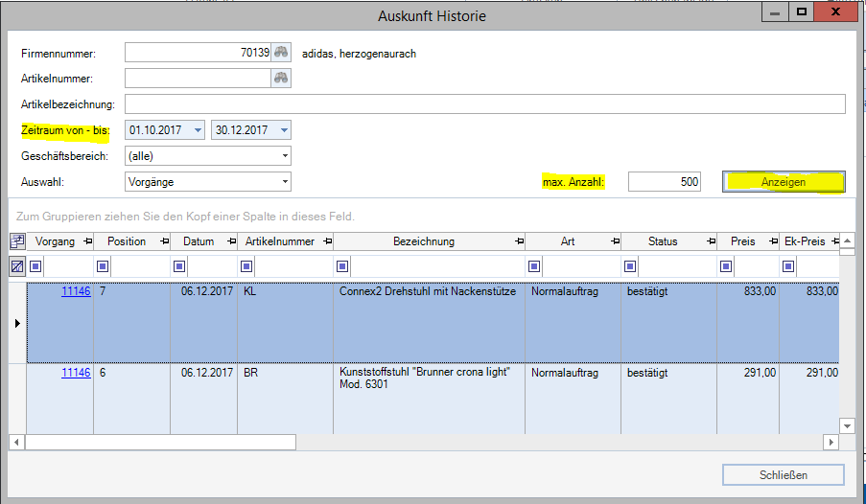Screen dimensions: 866x504
Task: Open the column chooser icon at grid corner
Action: point(17,241)
